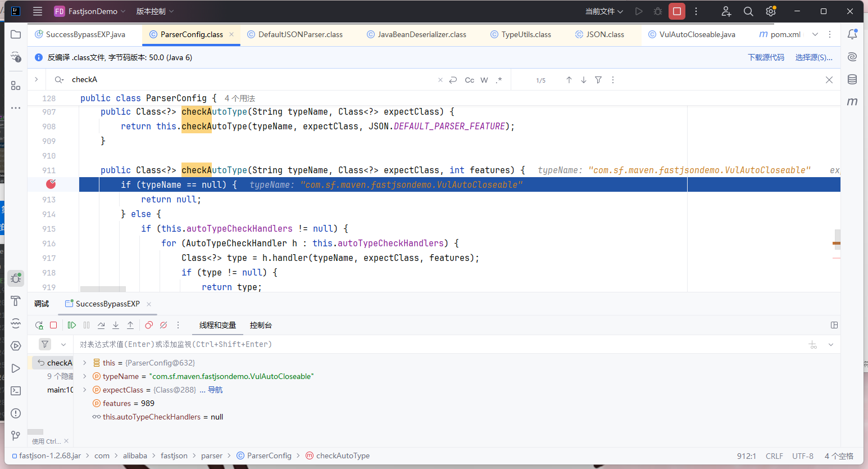Remove the breakpoint at line 912

click(51, 184)
